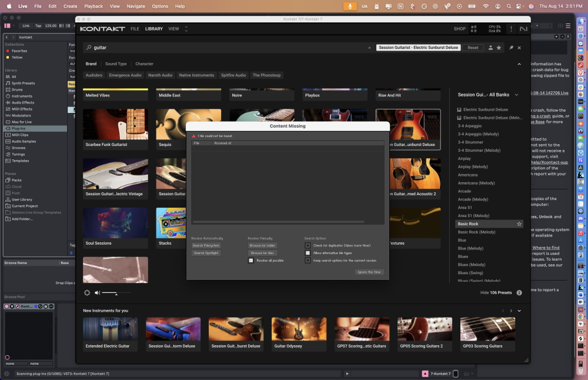Open Live's Create menu
This screenshot has height=380, width=588.
tap(70, 6)
